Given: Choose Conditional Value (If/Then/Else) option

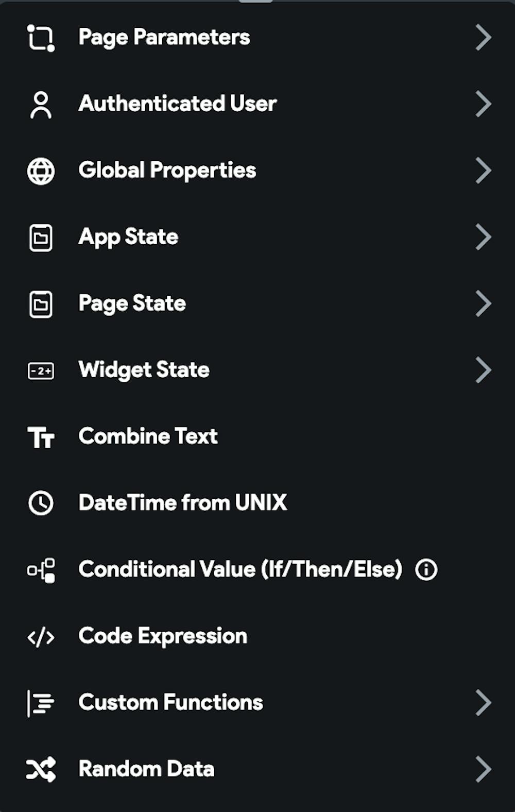Looking at the screenshot, I should pos(240,570).
